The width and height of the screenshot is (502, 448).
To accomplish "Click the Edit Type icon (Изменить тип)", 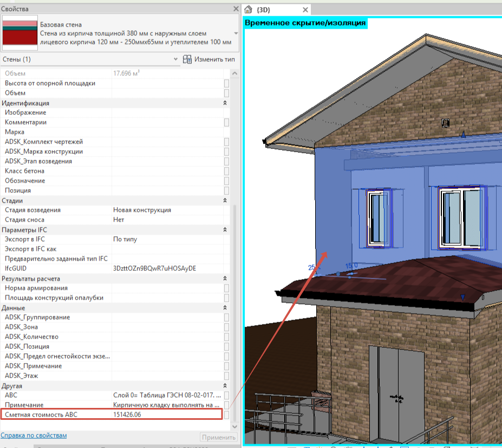I will point(187,59).
